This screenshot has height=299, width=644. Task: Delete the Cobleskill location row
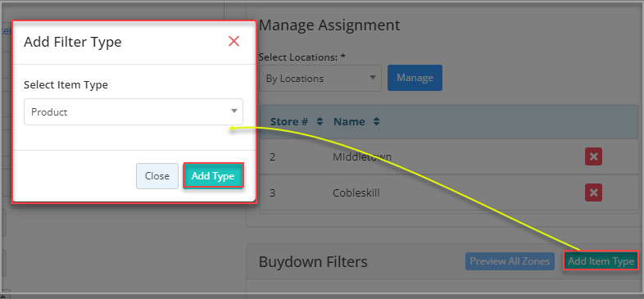pyautogui.click(x=593, y=193)
